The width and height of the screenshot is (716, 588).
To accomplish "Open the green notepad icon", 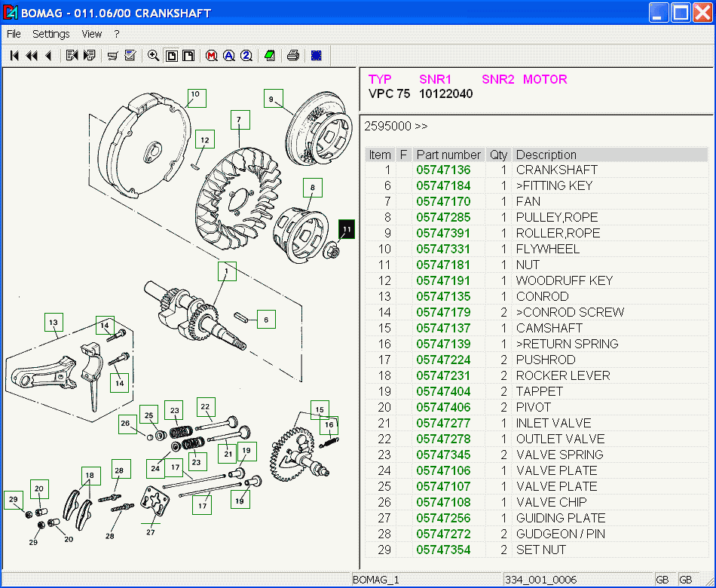I will click(269, 56).
